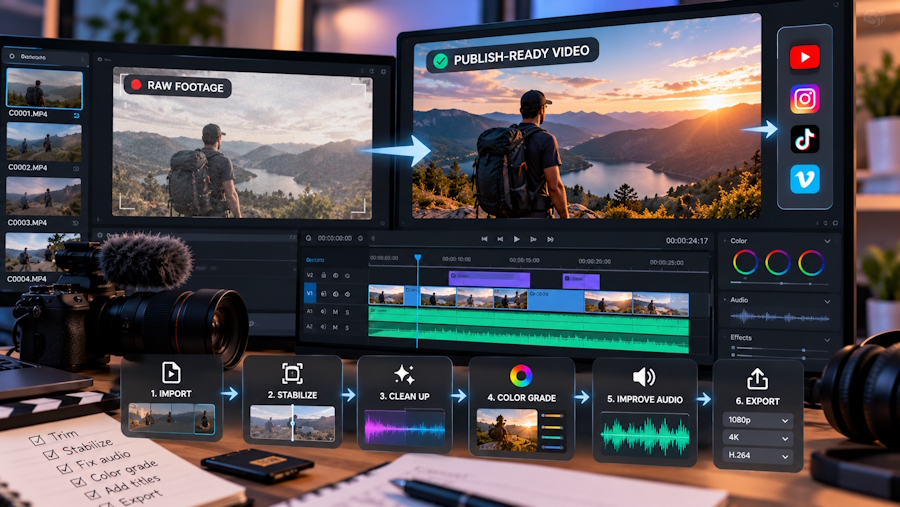Select the A1 track header
This screenshot has width=900, height=507.
coord(310,312)
